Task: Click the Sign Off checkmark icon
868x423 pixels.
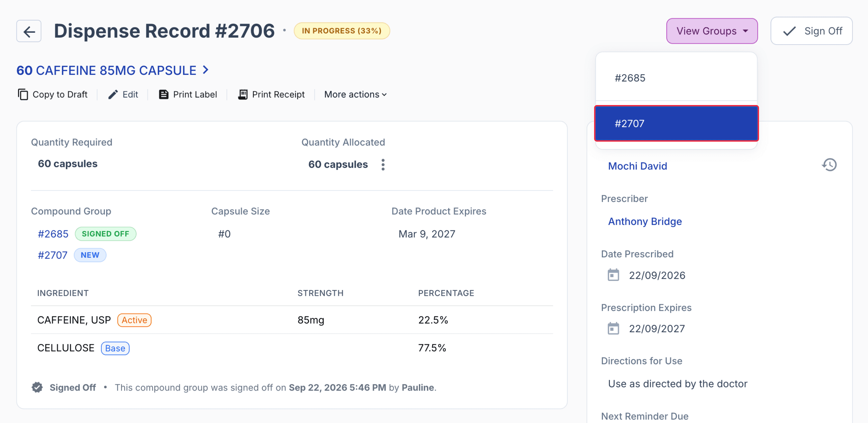Action: (x=790, y=31)
